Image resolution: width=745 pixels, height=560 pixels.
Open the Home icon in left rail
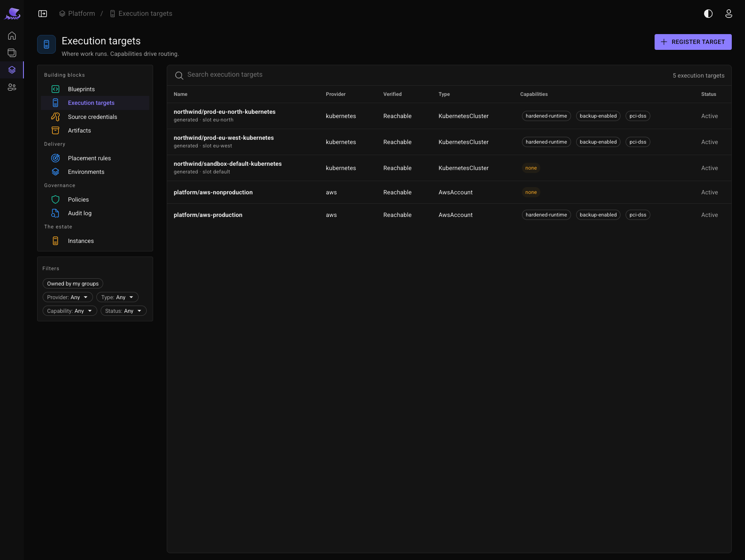[12, 36]
